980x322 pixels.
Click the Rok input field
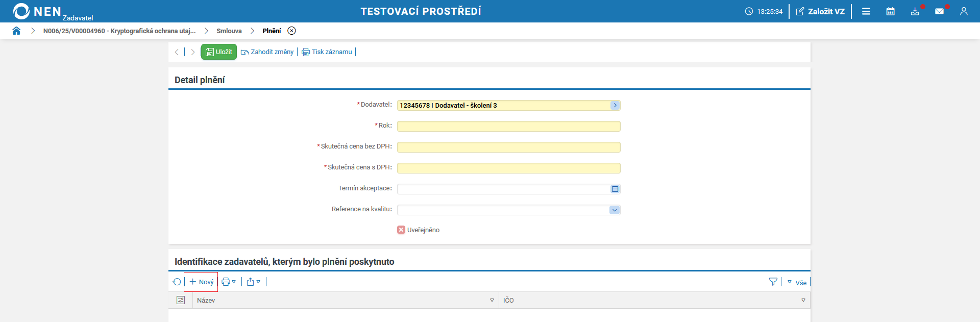click(x=508, y=126)
